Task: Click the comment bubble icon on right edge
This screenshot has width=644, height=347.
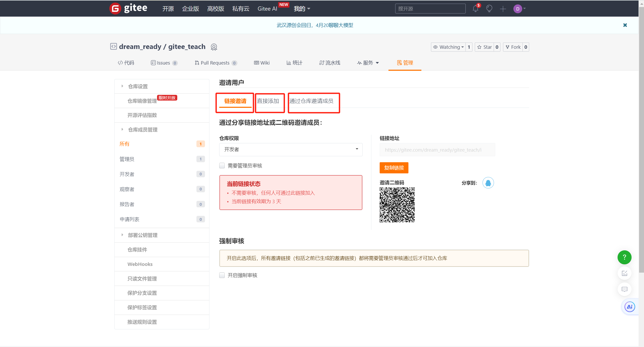Action: point(625,289)
